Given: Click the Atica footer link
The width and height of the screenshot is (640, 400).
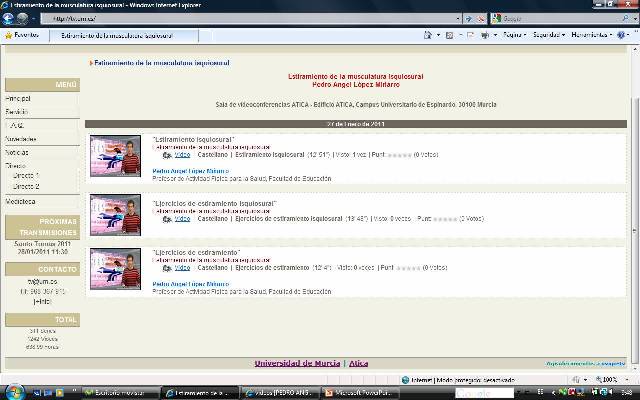Looking at the screenshot, I should pyautogui.click(x=358, y=363).
